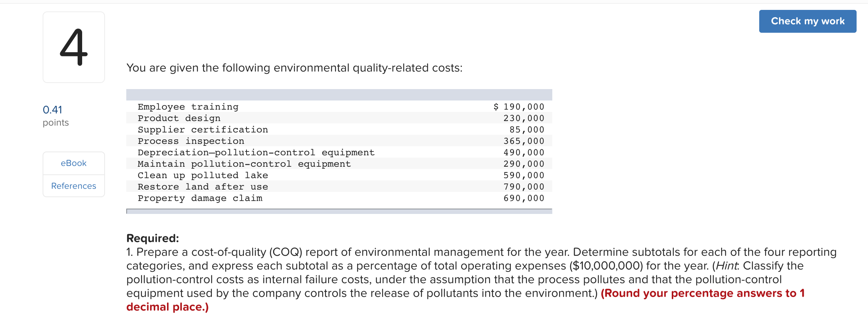Click the Check my work button
Image resolution: width=868 pixels, height=319 pixels.
(807, 21)
